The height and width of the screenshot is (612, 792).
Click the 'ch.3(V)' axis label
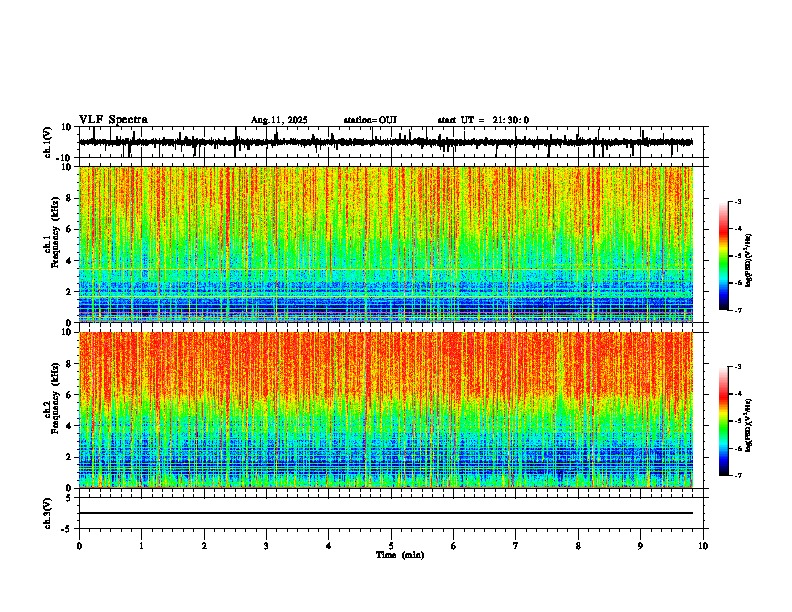(48, 513)
